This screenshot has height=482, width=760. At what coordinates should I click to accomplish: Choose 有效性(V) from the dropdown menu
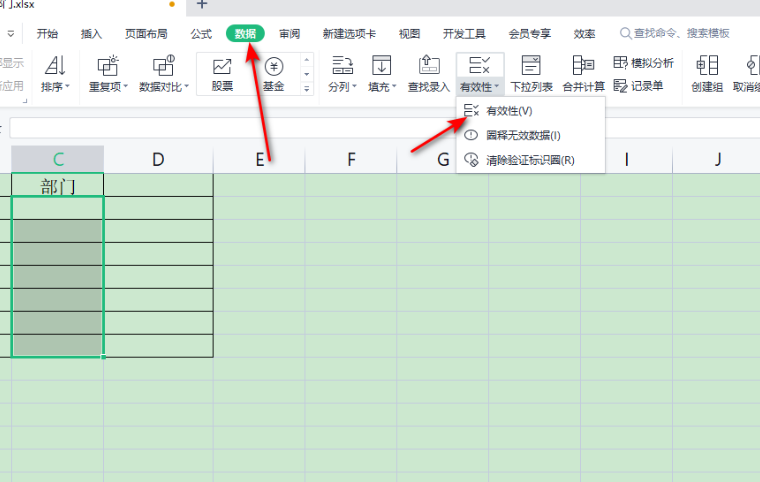[x=508, y=111]
